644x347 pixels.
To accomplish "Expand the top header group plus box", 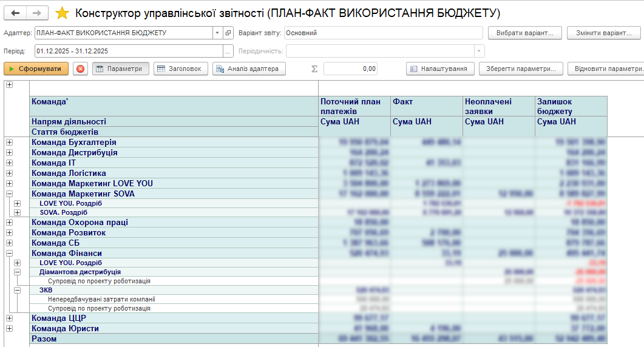I will (10, 84).
